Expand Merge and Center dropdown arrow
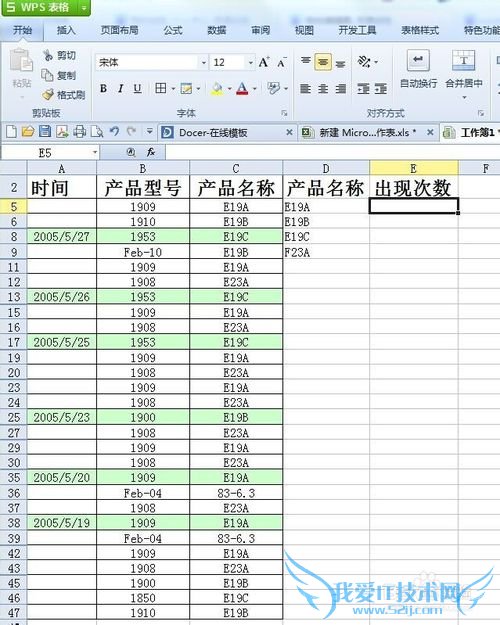500x625 pixels. pos(464,97)
